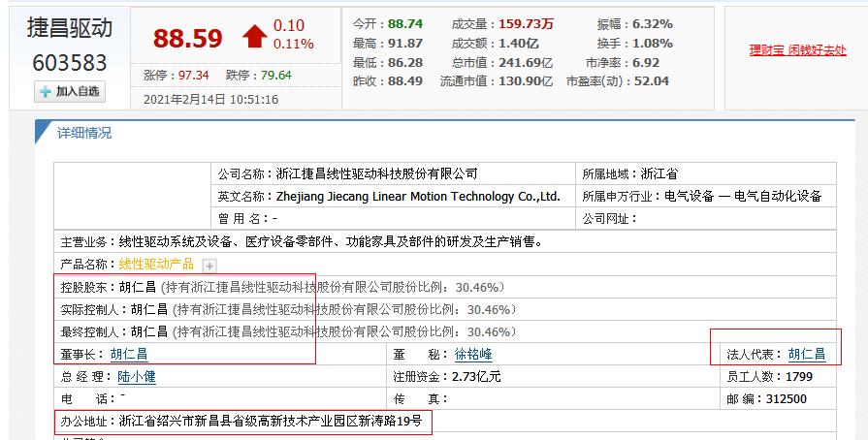Open chairman 胡仁昌 link next to 董事长
Viewport: 868px width, 440px height.
pyautogui.click(x=129, y=354)
